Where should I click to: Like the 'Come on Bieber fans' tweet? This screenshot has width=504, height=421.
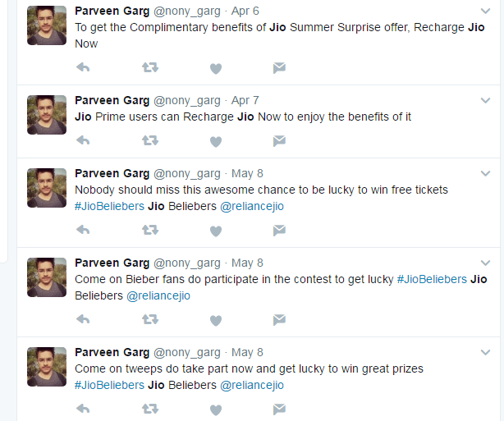click(x=216, y=320)
